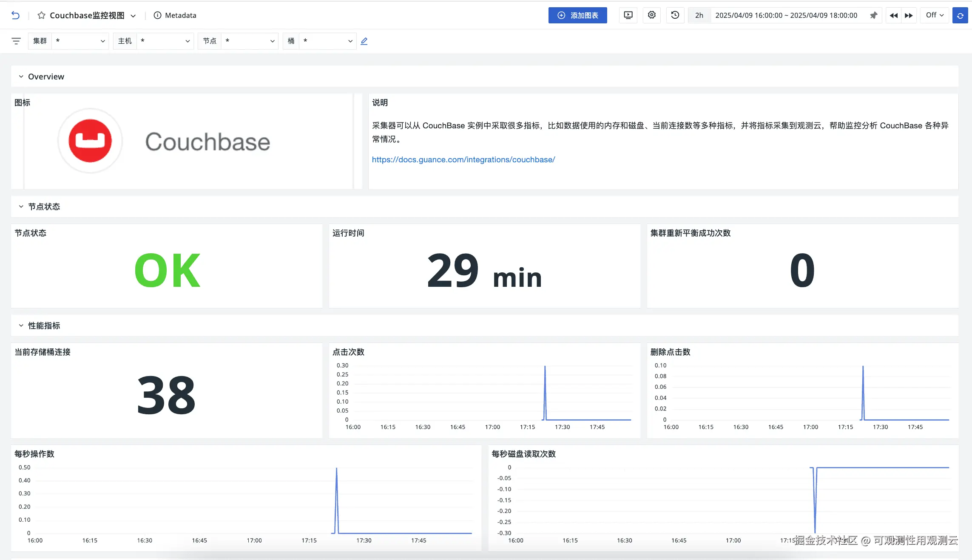Click the green OK node status value
The width and height of the screenshot is (972, 560).
tap(167, 270)
